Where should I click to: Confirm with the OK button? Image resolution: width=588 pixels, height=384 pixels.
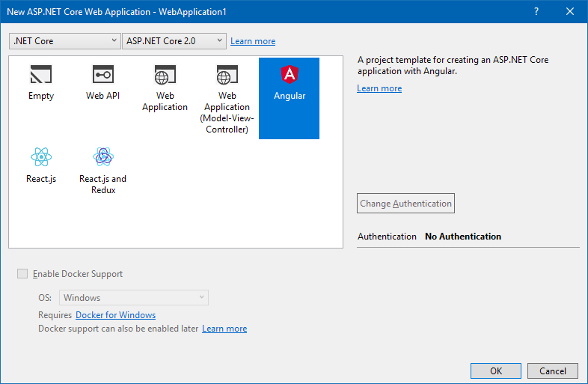pyautogui.click(x=496, y=371)
